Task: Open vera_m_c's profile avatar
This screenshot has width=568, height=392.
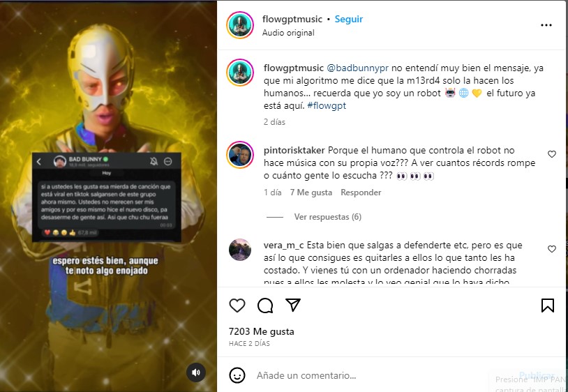Action: [240, 250]
